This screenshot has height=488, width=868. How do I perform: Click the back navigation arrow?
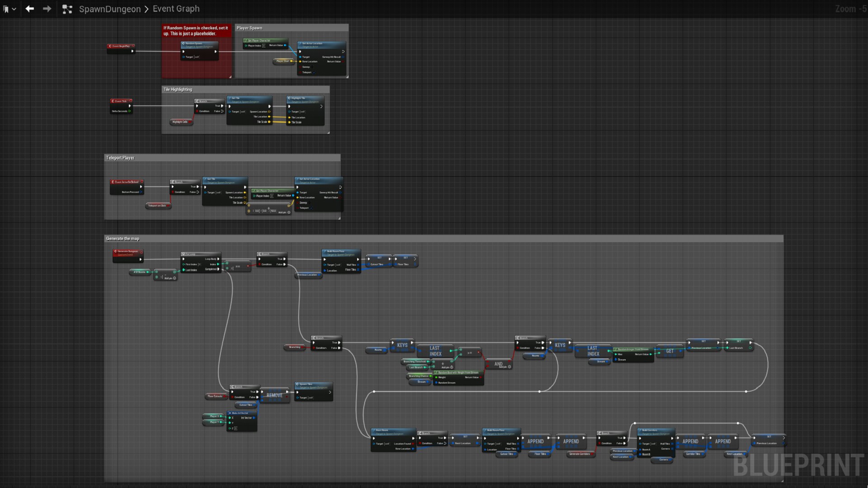point(30,9)
